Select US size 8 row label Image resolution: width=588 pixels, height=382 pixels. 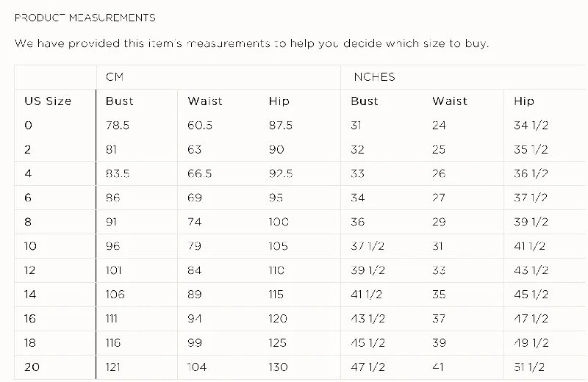click(28, 222)
